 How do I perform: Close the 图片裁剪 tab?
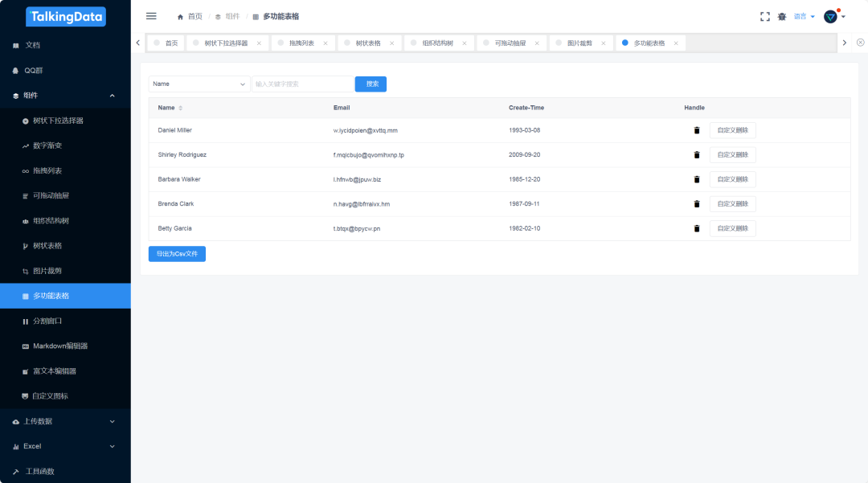[604, 43]
